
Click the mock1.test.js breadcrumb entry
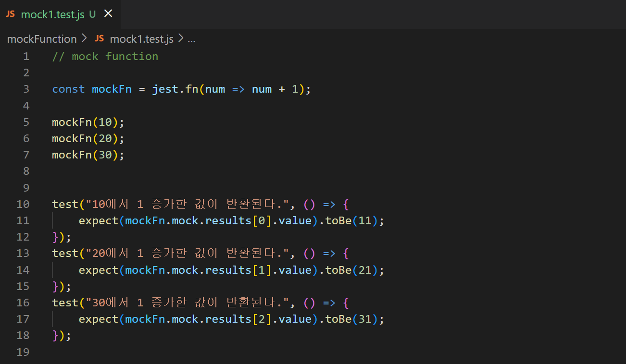[x=141, y=39]
